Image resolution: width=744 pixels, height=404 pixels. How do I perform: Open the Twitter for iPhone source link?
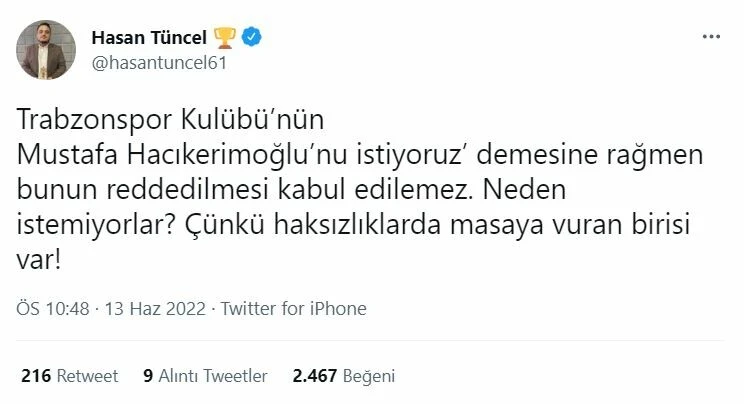pos(293,308)
